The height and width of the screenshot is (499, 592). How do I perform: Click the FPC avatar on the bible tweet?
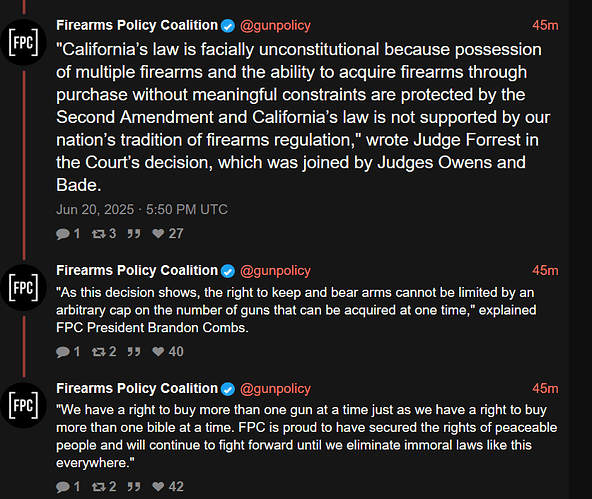click(23, 405)
